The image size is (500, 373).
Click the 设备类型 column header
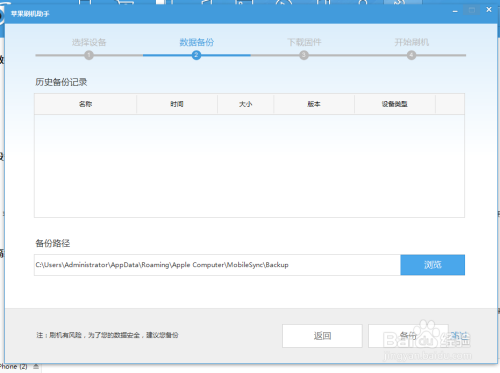(x=395, y=104)
